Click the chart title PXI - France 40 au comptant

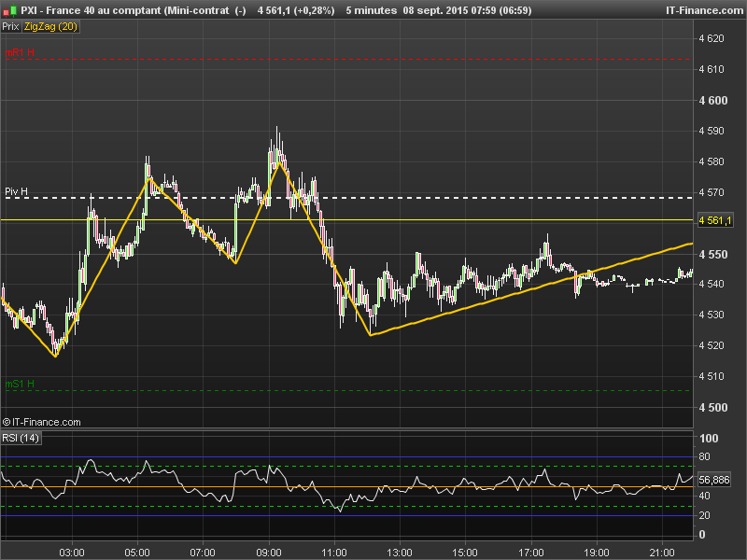pyautogui.click(x=91, y=10)
